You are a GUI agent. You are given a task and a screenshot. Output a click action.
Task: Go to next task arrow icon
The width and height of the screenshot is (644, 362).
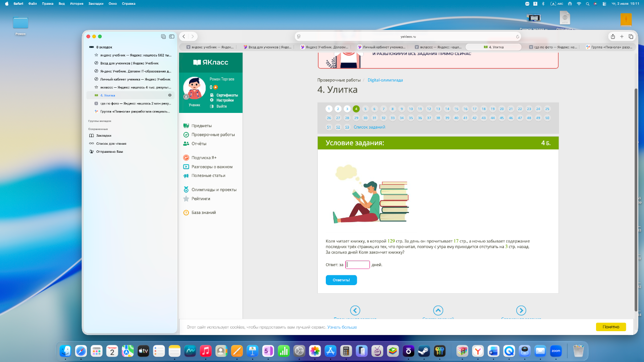(521, 310)
